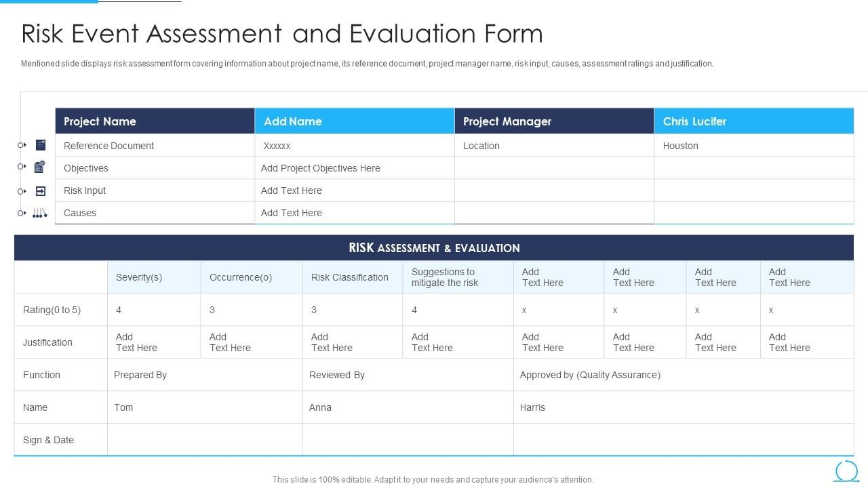The width and height of the screenshot is (868, 488).
Task: Select the Reference Document page icon
Action: tap(40, 144)
